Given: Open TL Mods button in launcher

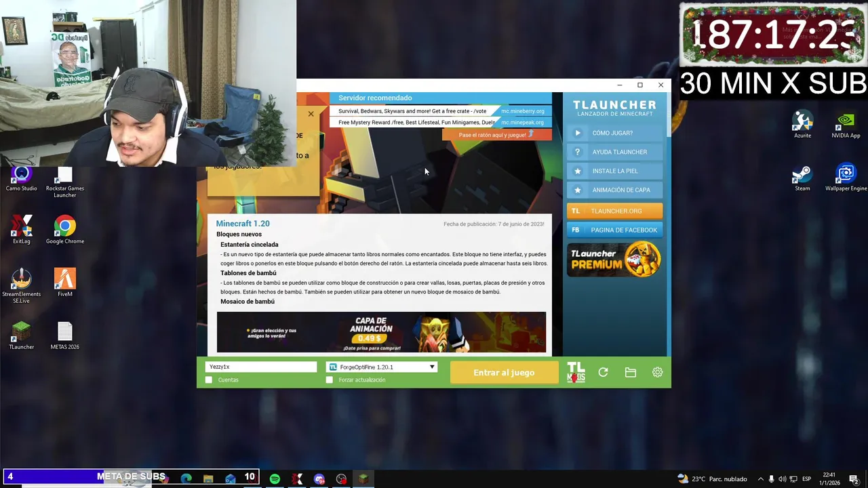Looking at the screenshot, I should 576,372.
